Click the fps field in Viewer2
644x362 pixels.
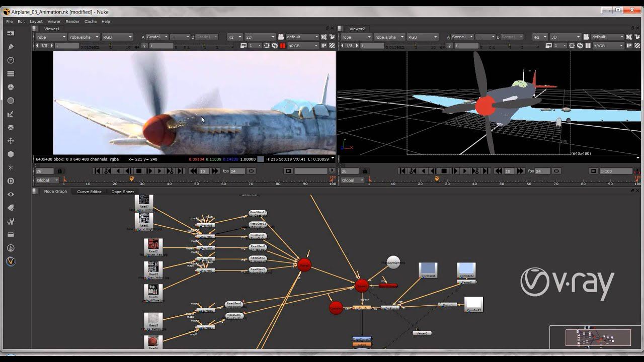543,171
